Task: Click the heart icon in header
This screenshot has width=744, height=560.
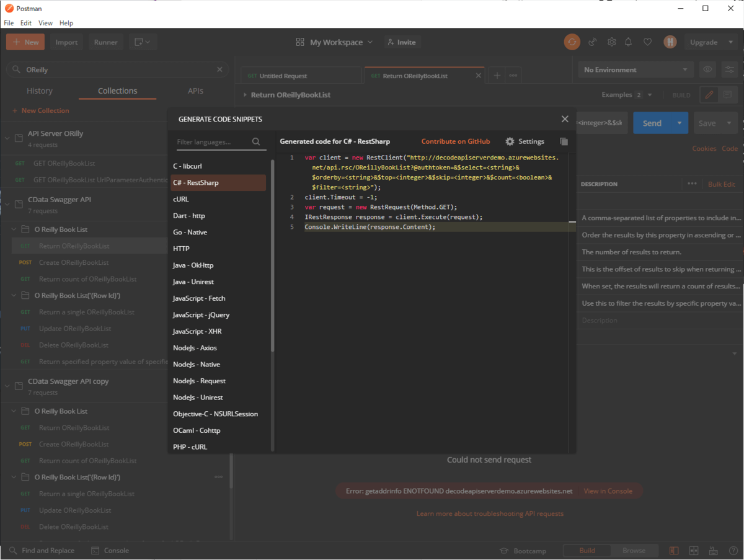Action: coord(647,42)
